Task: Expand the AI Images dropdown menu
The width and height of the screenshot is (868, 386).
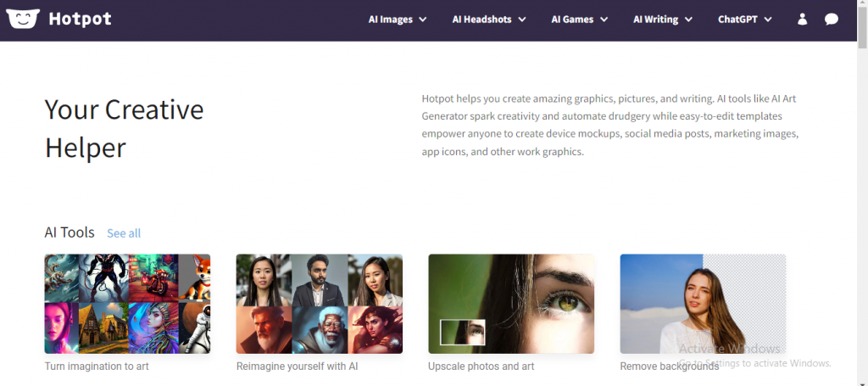Action: [x=397, y=20]
